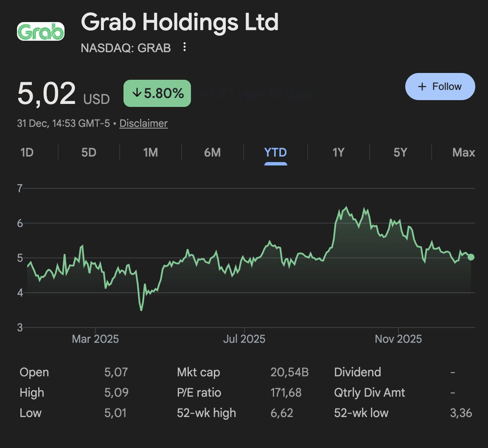View the 1Y stock performance

click(338, 152)
